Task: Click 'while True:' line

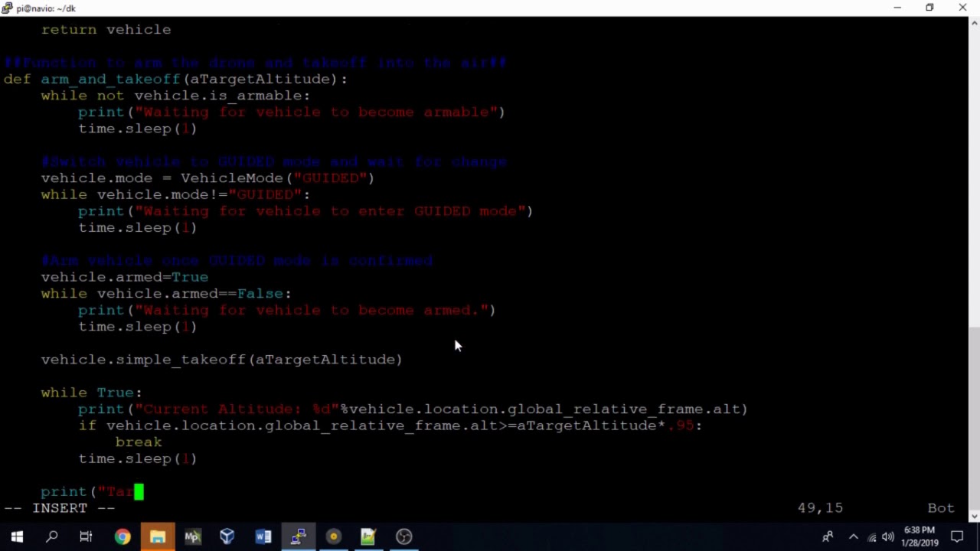Action: pyautogui.click(x=92, y=393)
